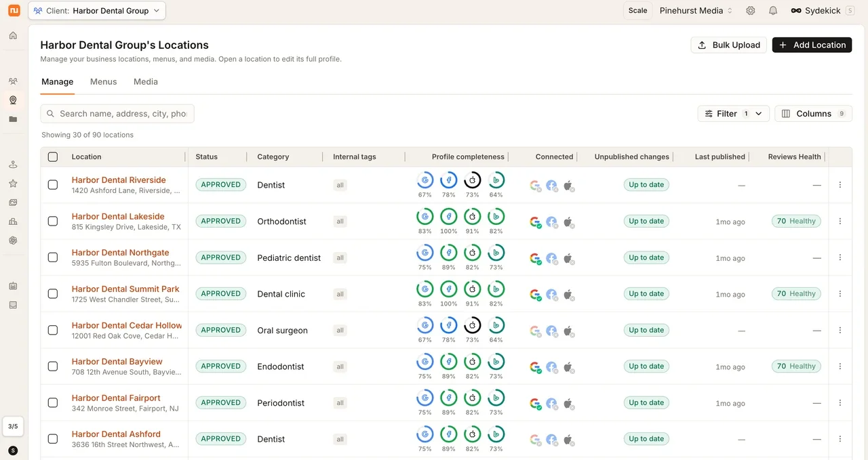
Task: Open the star reviews sidebar icon
Action: [x=13, y=184]
